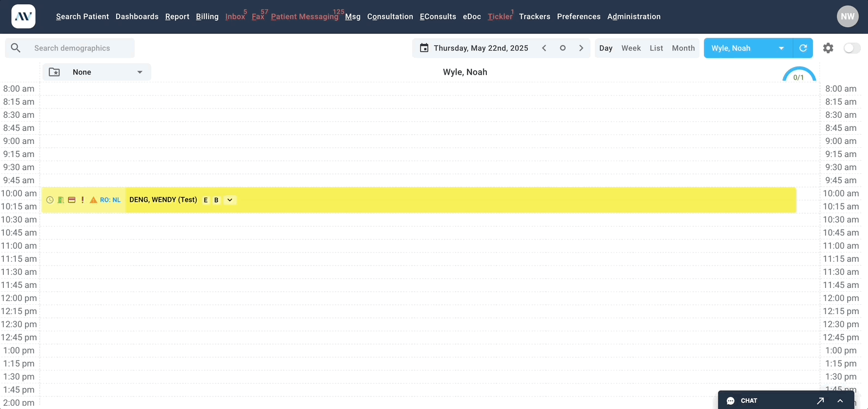Open the None group dropdown
868x409 pixels.
click(x=97, y=72)
